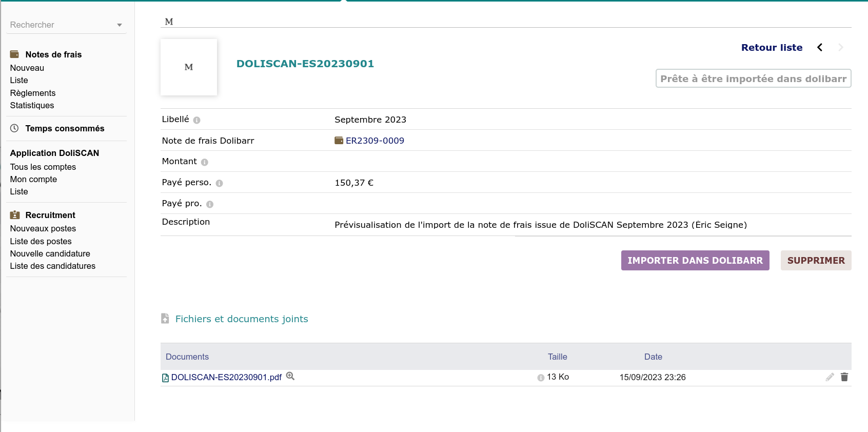Sort by the Date column header
The image size is (868, 432).
[x=653, y=357]
